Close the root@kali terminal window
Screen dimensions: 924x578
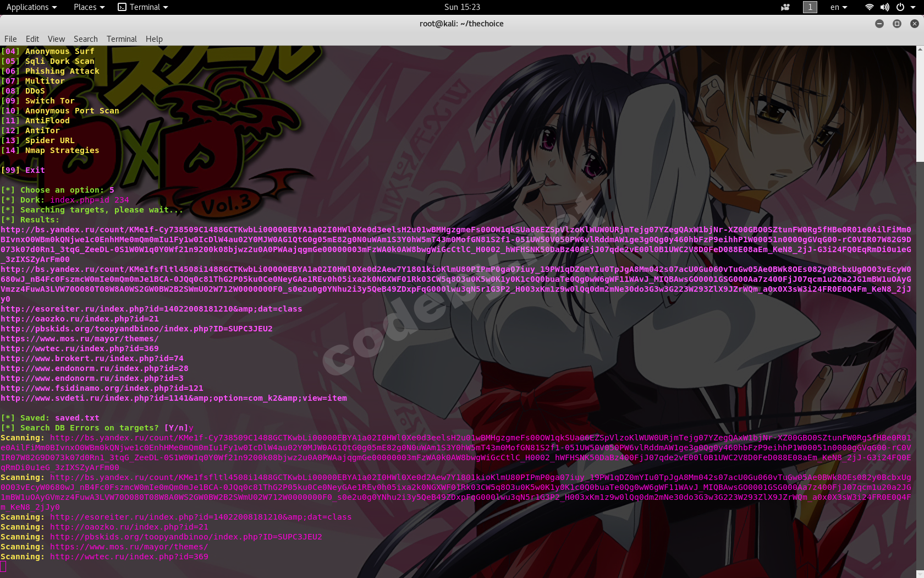[x=915, y=24]
